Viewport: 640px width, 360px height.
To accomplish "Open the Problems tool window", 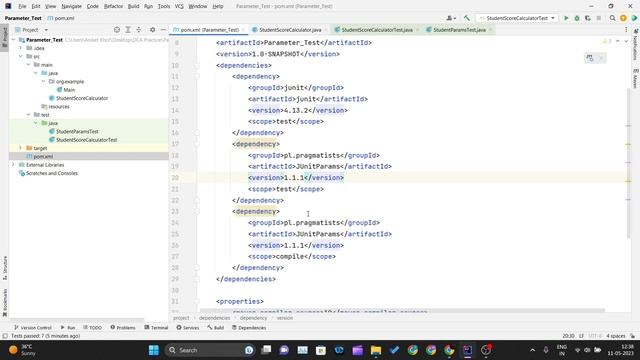I will (x=123, y=328).
